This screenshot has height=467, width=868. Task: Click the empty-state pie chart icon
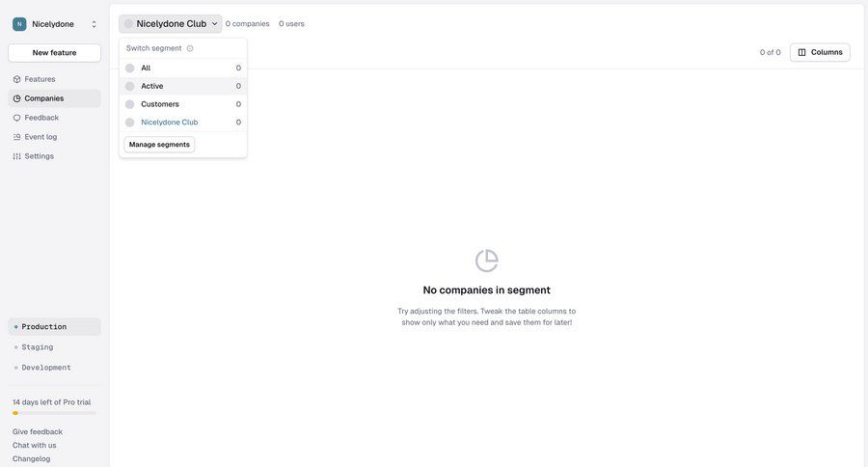[x=487, y=261]
